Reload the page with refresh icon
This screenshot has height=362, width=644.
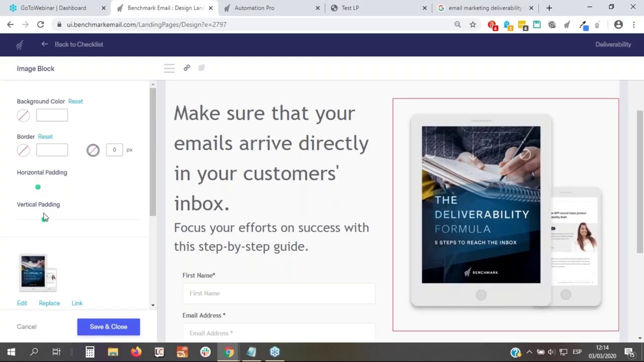(40, 24)
